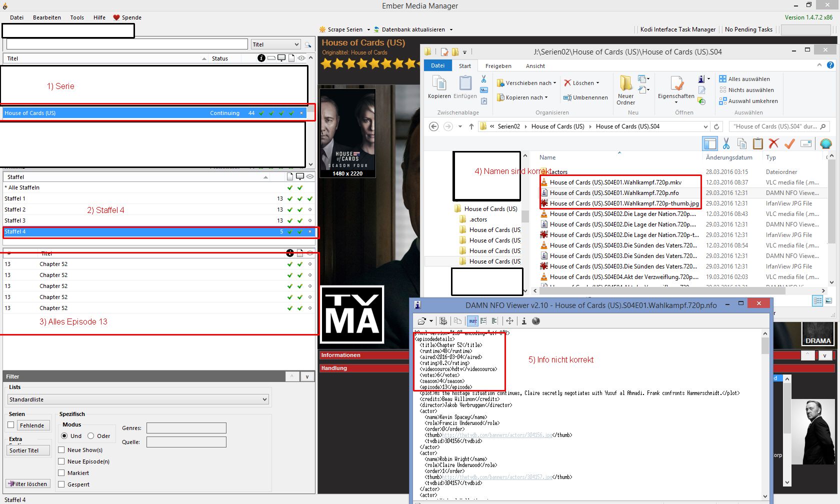Click Auswahl umkehren in Explorer ribbon
840x504 pixels.
748,101
